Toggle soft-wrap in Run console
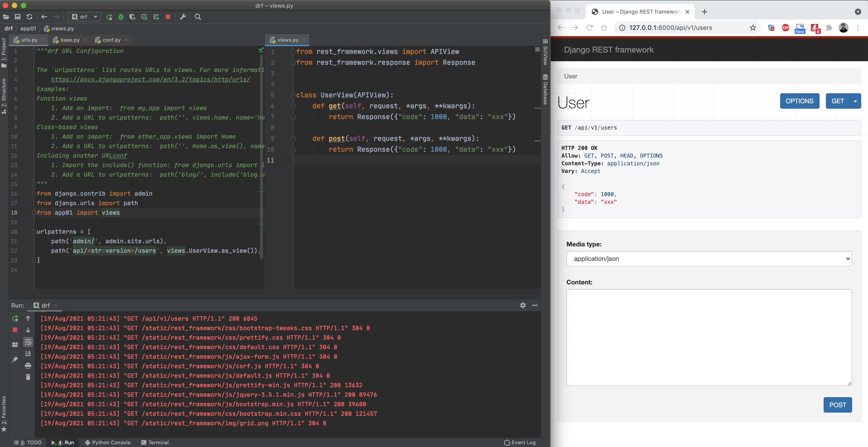 (28, 342)
